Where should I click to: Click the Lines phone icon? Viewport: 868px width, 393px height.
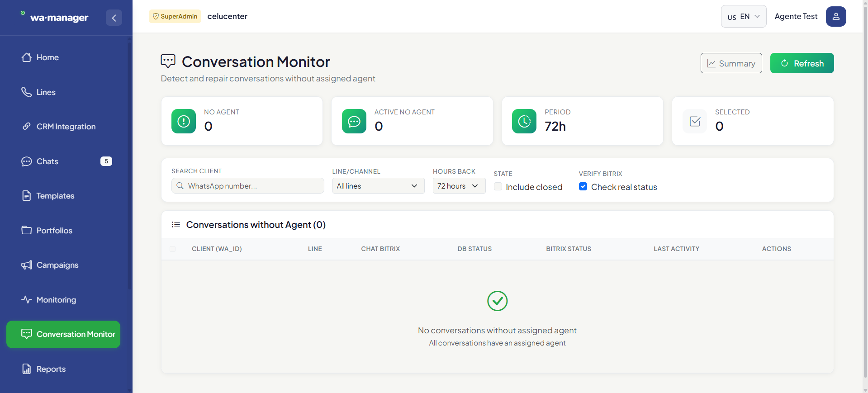(27, 92)
